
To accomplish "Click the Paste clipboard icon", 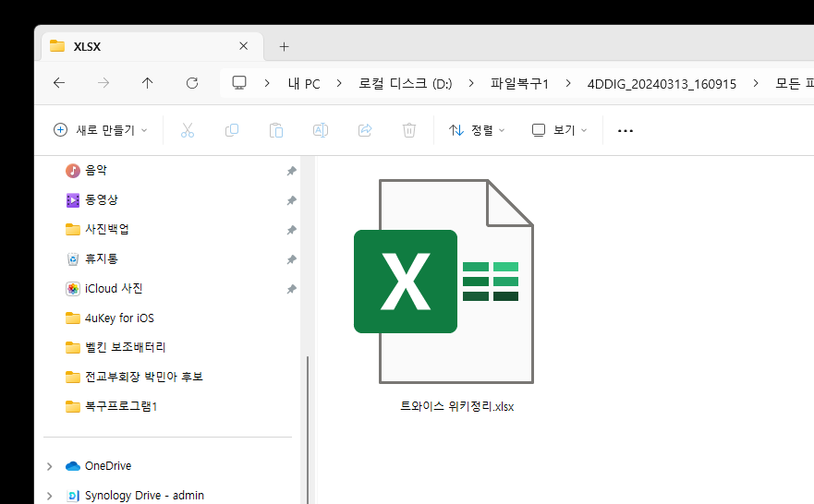I will (276, 130).
